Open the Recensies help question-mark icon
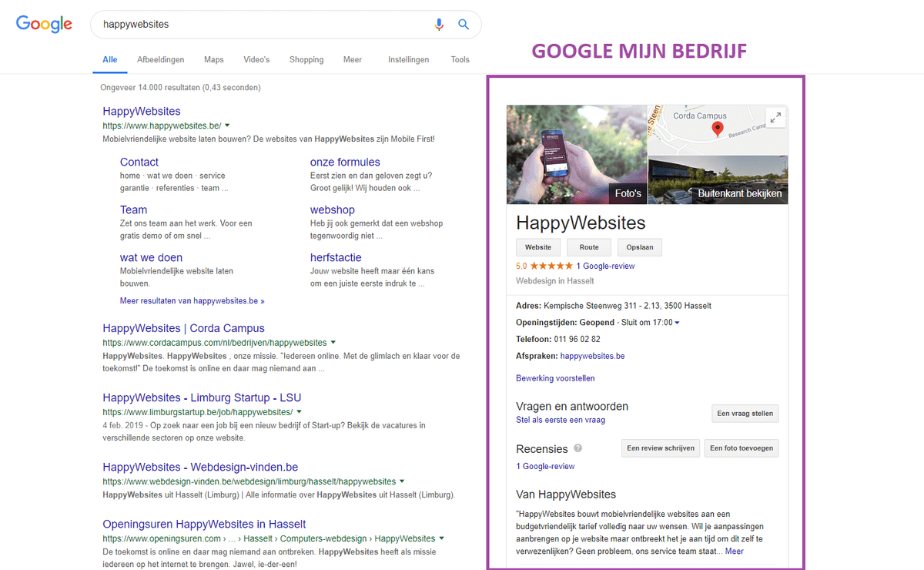 (578, 448)
